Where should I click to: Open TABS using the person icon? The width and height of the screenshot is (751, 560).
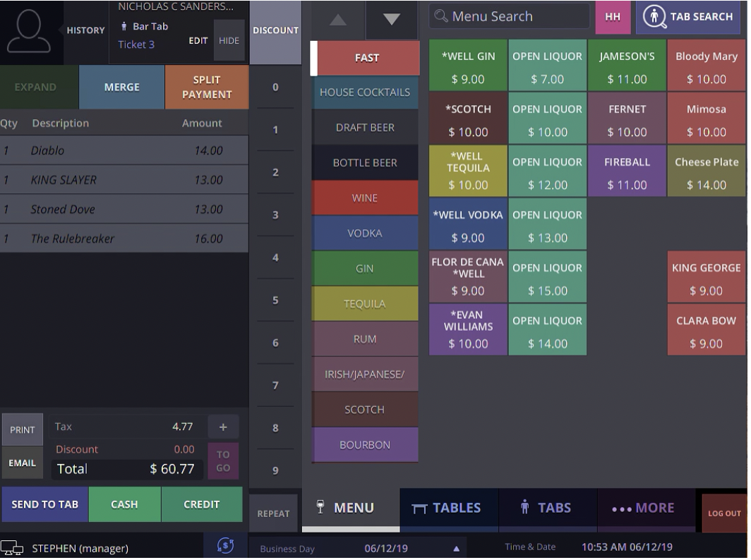[527, 507]
